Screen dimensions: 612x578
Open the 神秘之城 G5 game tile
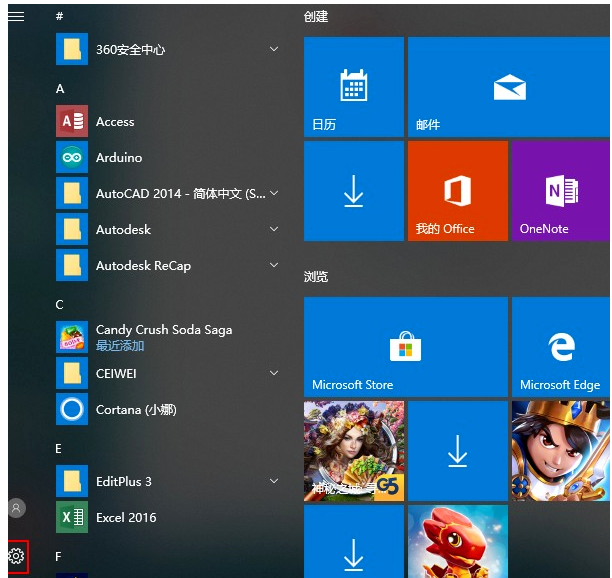[354, 451]
